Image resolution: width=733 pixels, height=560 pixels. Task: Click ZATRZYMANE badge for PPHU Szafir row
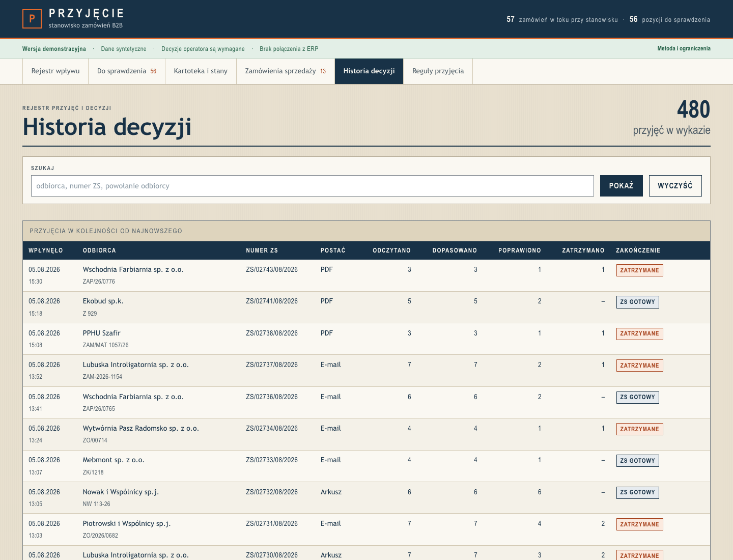639,334
